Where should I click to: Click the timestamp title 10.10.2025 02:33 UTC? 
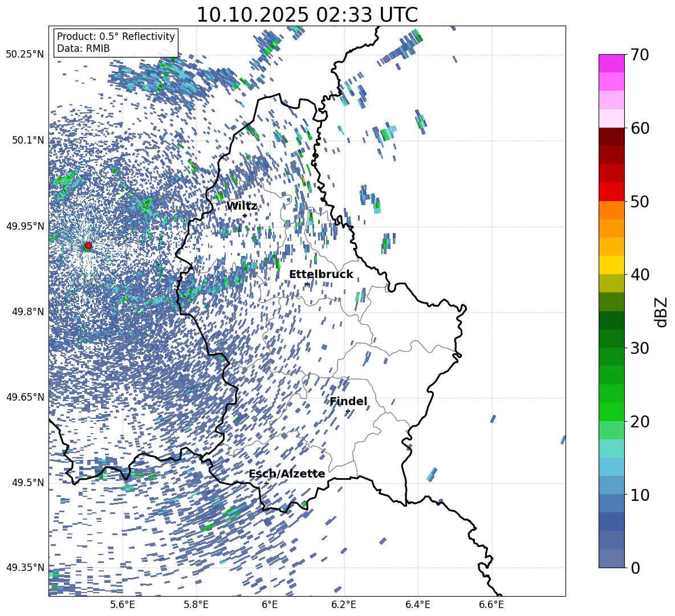(x=307, y=15)
